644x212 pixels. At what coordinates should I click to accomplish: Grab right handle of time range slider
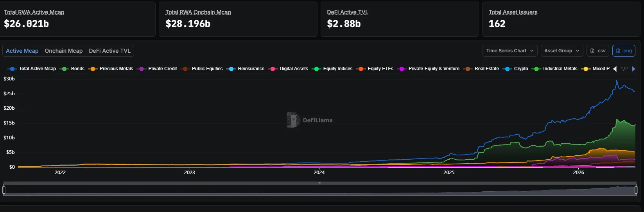636,190
